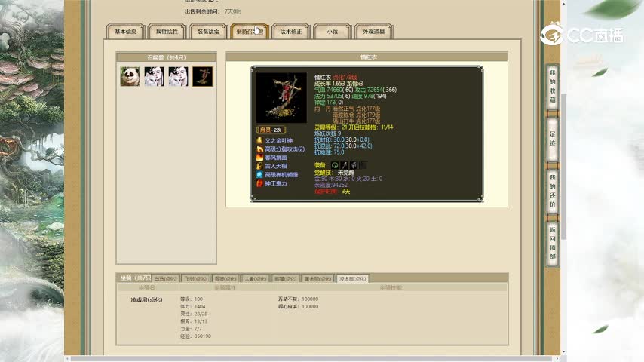Open the 属性抗性 tab
This screenshot has height=362, width=644.
click(167, 32)
